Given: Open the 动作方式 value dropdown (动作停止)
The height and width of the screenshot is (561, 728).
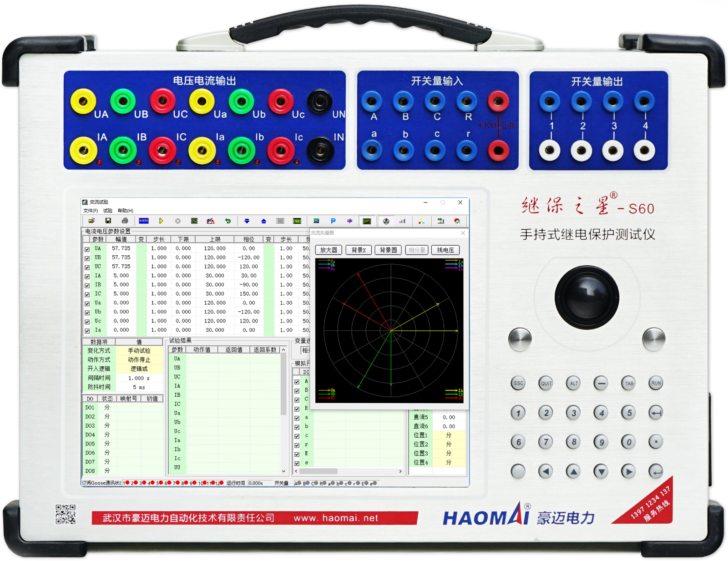Looking at the screenshot, I should point(139,360).
